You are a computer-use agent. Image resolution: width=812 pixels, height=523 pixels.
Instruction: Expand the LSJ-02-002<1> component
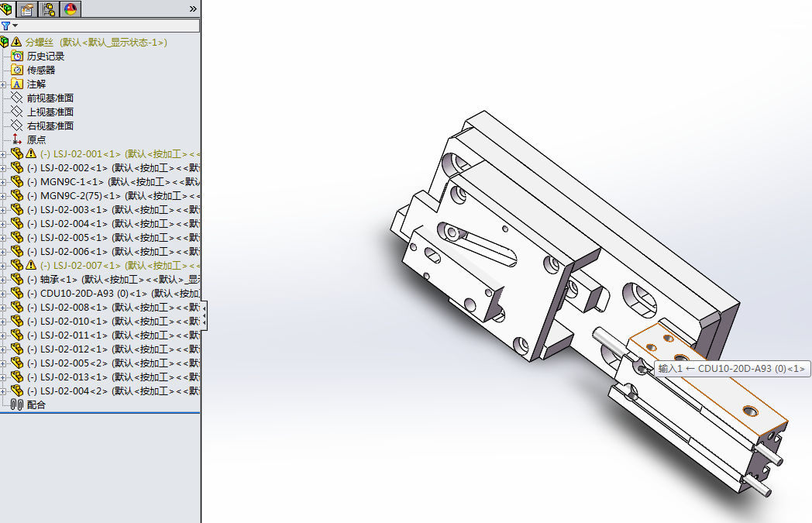pos(3,168)
